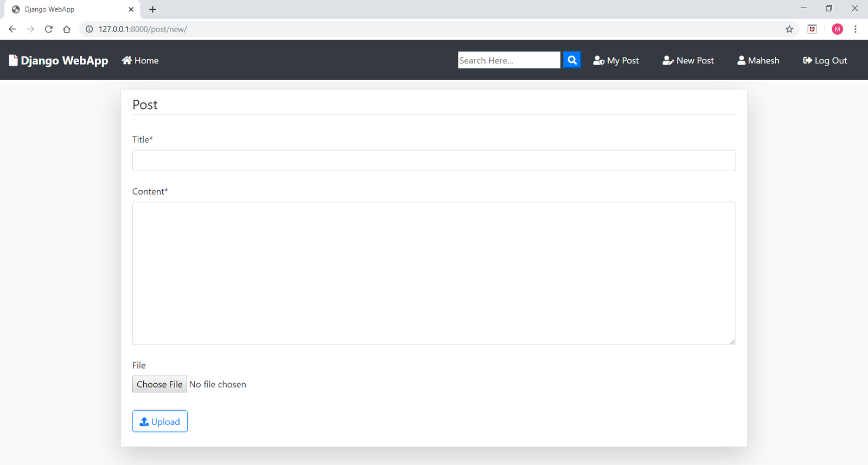Reload the page in the browser
This screenshot has height=465, width=868.
[x=49, y=29]
